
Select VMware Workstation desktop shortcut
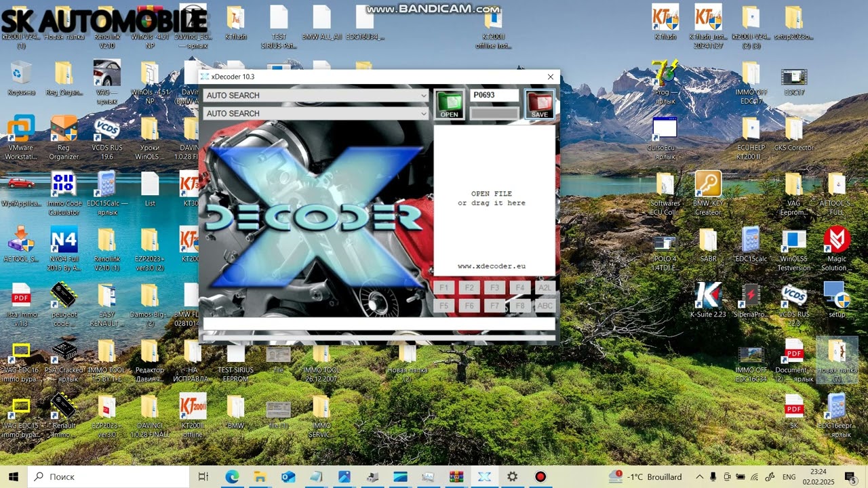21,138
